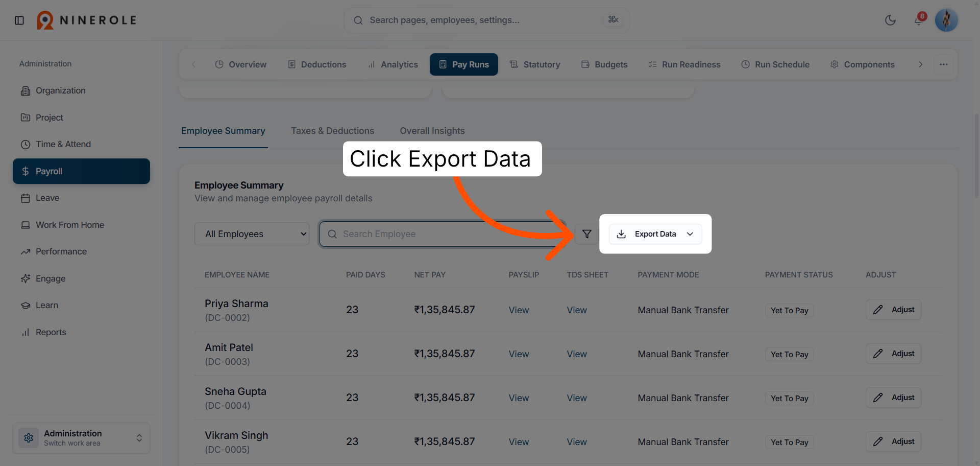This screenshot has width=980, height=466.
Task: Open Project in sidebar
Action: [x=82, y=118]
